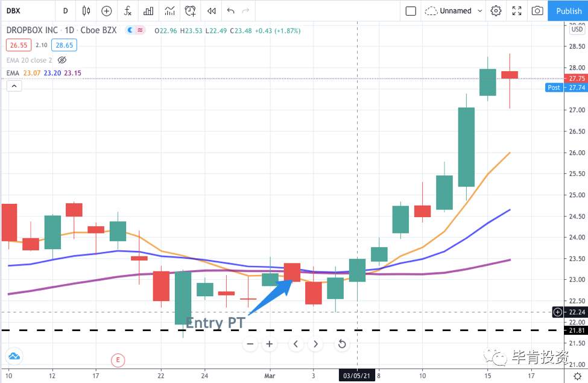Open the financials bar chart icon

click(148, 11)
